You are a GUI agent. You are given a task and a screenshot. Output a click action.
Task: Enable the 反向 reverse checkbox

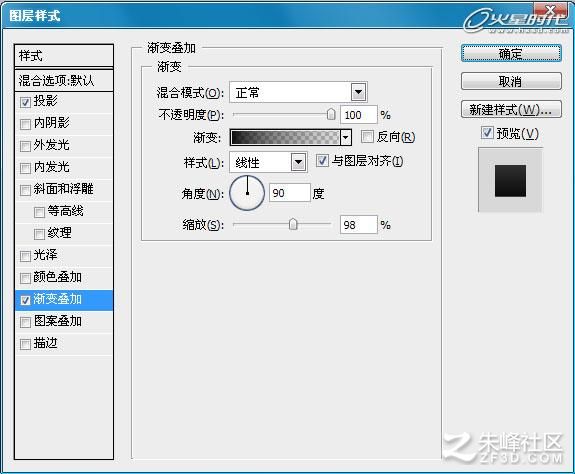pos(367,137)
